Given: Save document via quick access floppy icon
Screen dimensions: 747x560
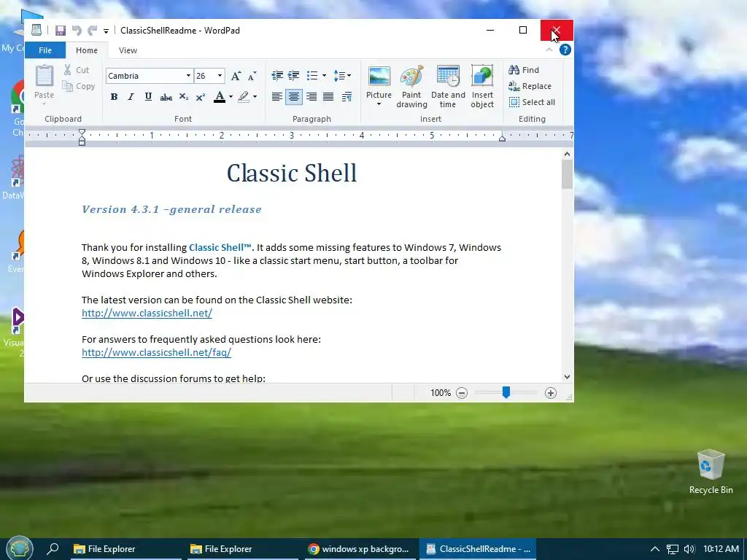Looking at the screenshot, I should [61, 31].
